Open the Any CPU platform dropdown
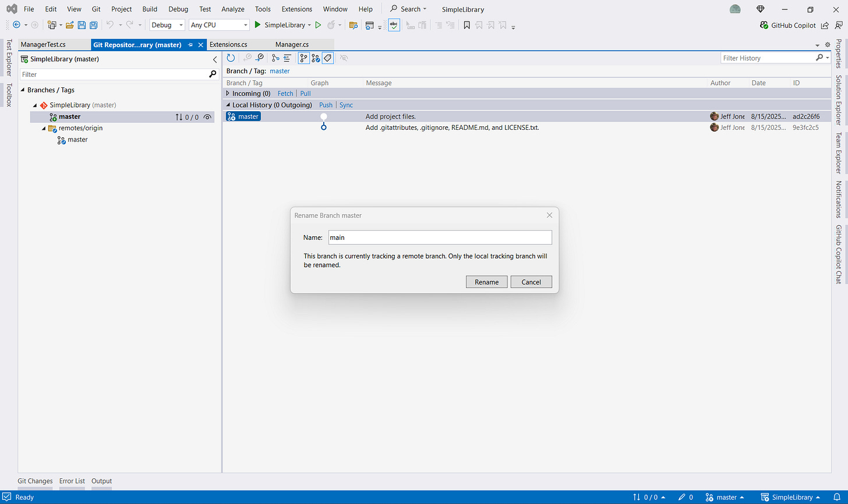Image resolution: width=848 pixels, height=504 pixels. [219, 25]
